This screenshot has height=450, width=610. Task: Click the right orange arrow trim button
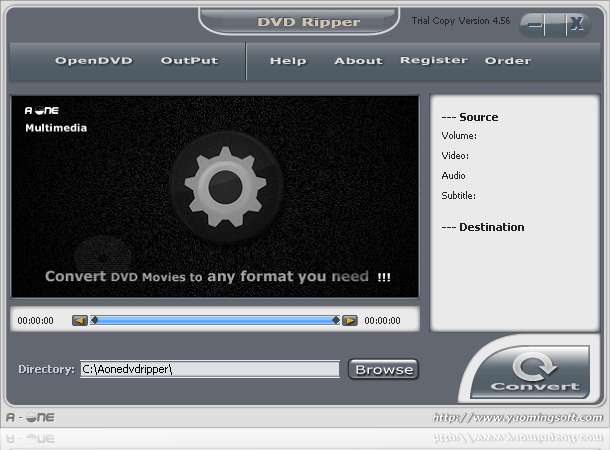pos(350,320)
